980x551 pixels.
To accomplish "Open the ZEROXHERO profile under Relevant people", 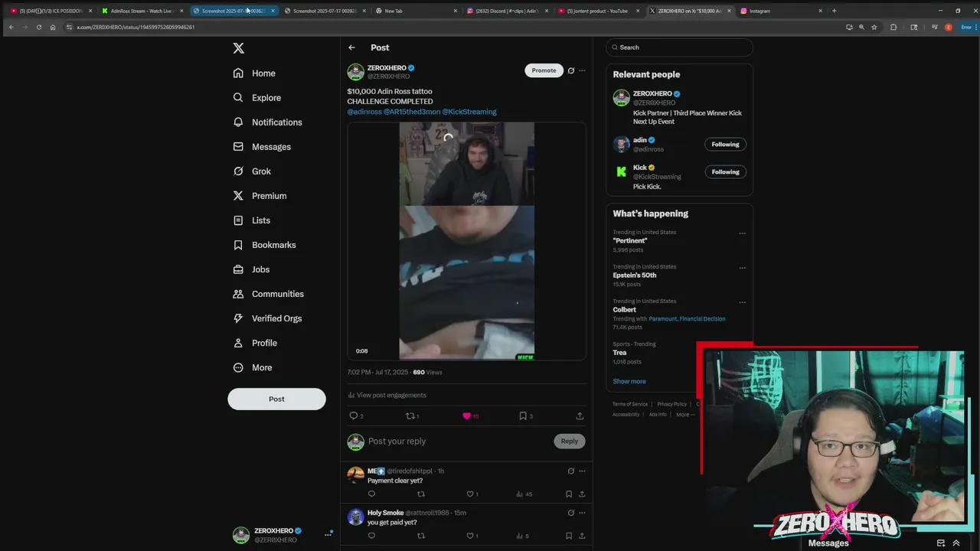I will (x=652, y=93).
